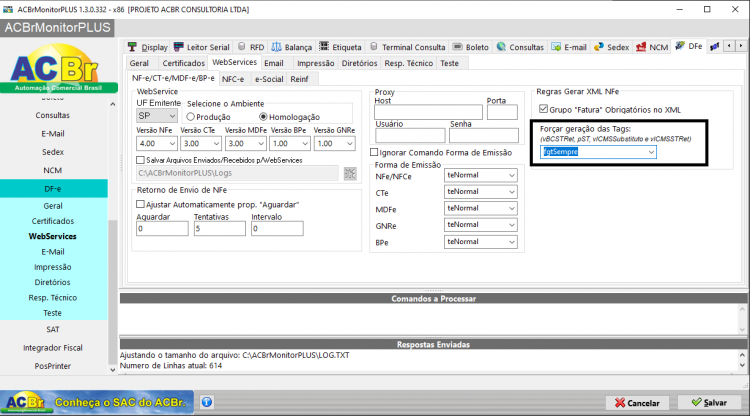Viewport: 750px width, 416px height.
Task: Switch to the NFC-e sub-tab
Action: tap(233, 79)
